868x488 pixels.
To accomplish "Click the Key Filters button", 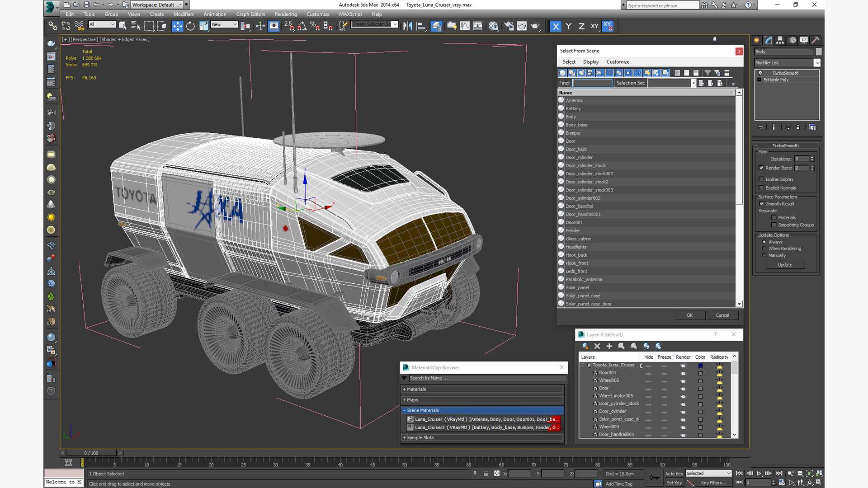I will coord(714,483).
